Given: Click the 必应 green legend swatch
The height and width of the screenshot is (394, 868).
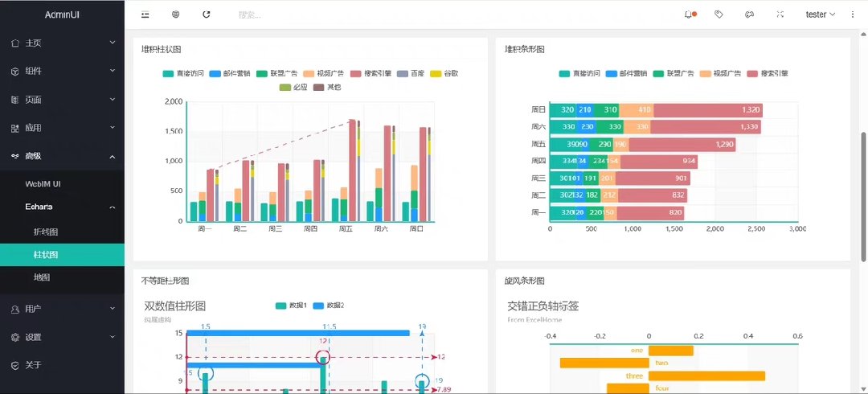Looking at the screenshot, I should point(284,87).
